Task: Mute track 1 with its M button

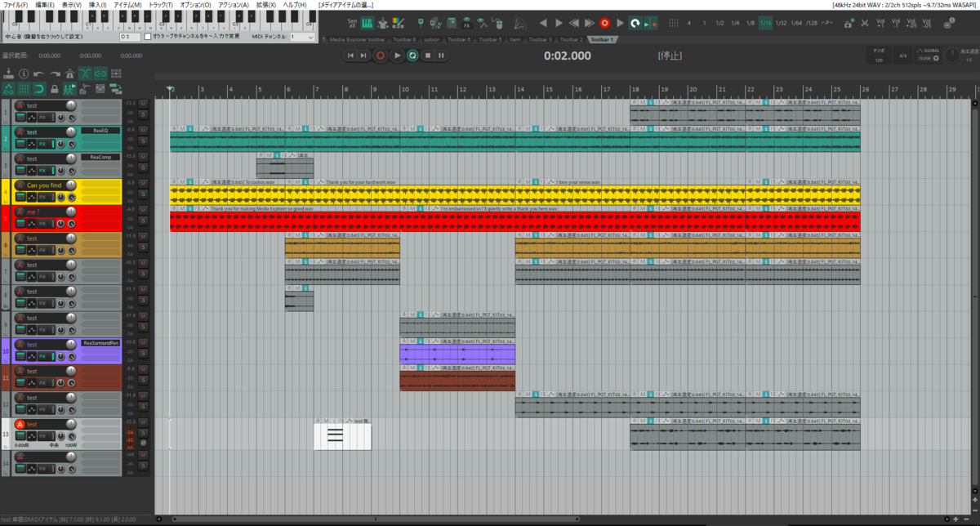Action: coord(143,104)
